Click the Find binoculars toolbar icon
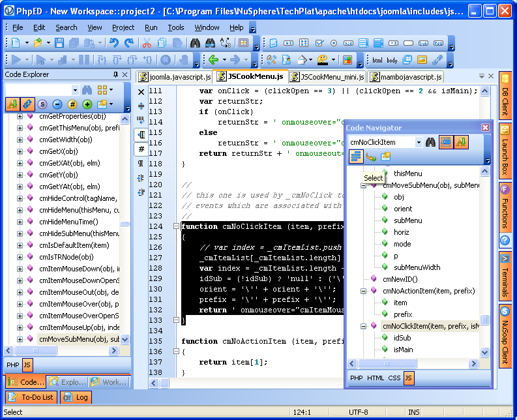The image size is (517, 420). point(195,43)
